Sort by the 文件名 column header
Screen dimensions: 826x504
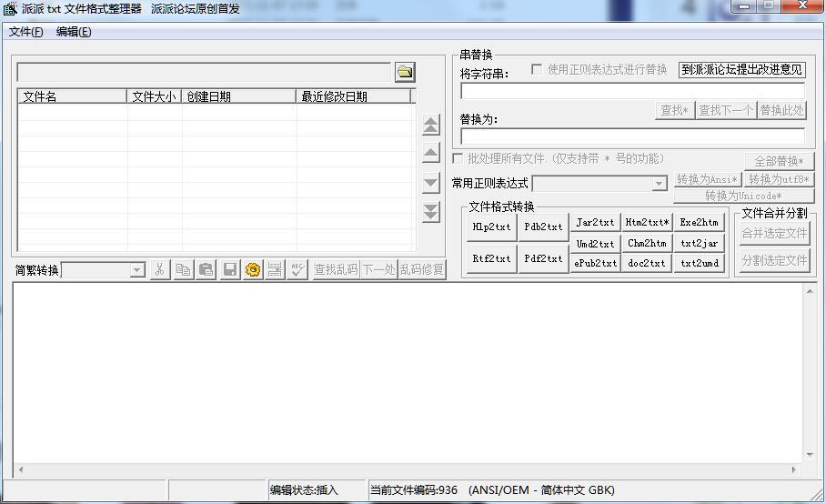[x=73, y=96]
